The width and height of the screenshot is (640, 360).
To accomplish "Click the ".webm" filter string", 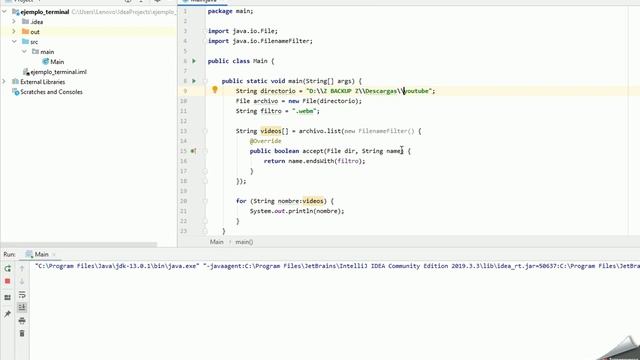I will tap(305, 111).
